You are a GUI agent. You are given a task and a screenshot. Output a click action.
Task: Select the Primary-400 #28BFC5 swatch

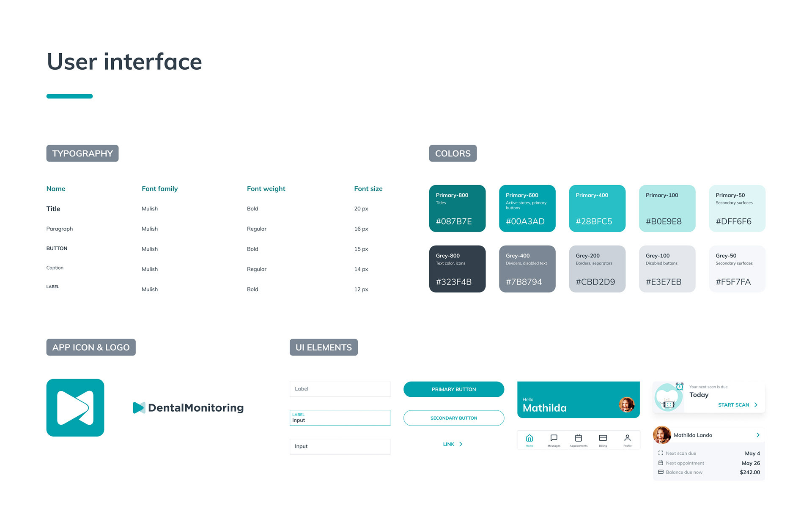click(x=597, y=208)
